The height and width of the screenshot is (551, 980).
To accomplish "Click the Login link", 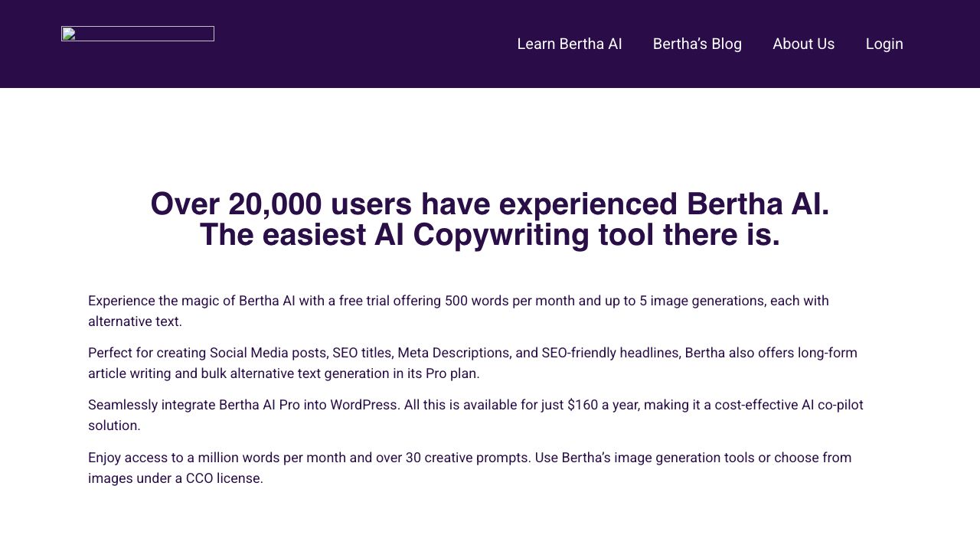I will click(884, 44).
